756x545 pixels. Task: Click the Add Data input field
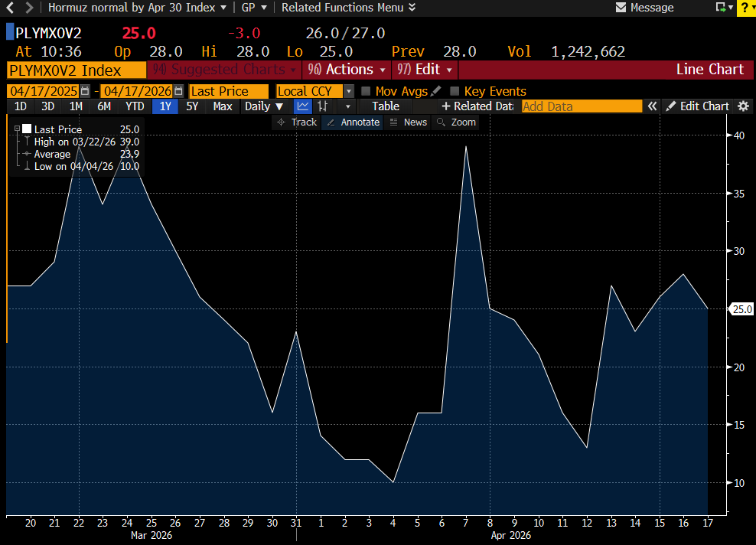(582, 106)
